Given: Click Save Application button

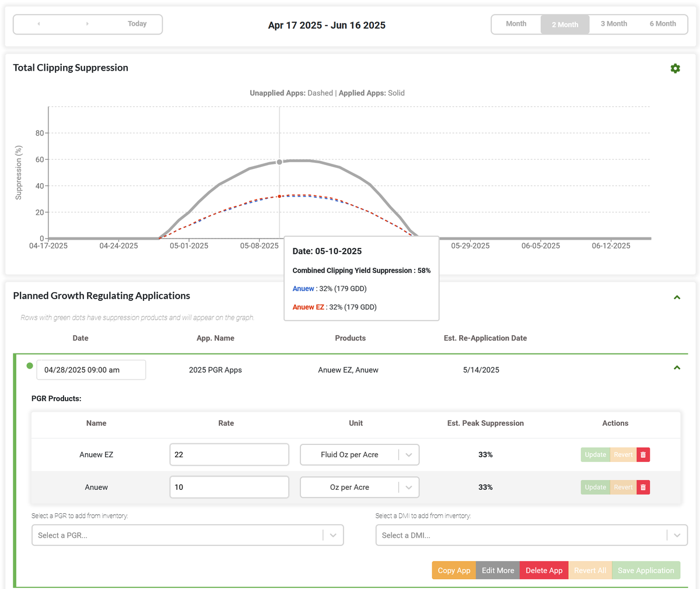Looking at the screenshot, I should coord(646,570).
